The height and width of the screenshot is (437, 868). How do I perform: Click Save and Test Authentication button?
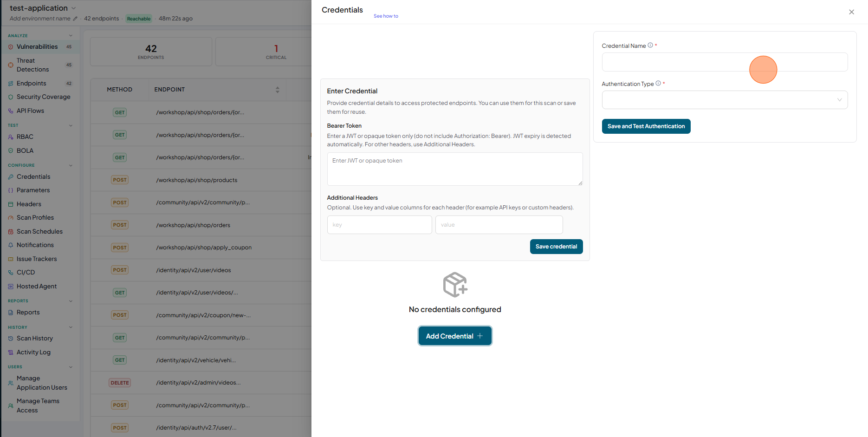pyautogui.click(x=646, y=126)
